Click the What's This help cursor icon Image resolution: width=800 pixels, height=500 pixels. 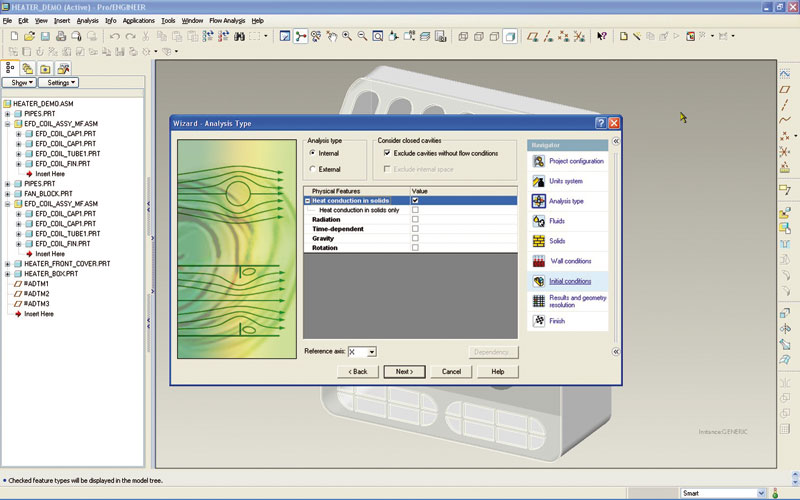(x=602, y=36)
